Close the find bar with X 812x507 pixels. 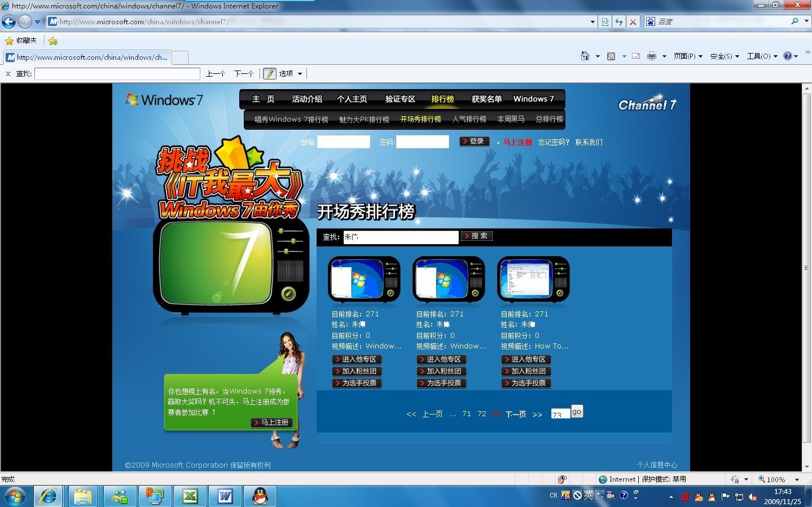tap(8, 74)
